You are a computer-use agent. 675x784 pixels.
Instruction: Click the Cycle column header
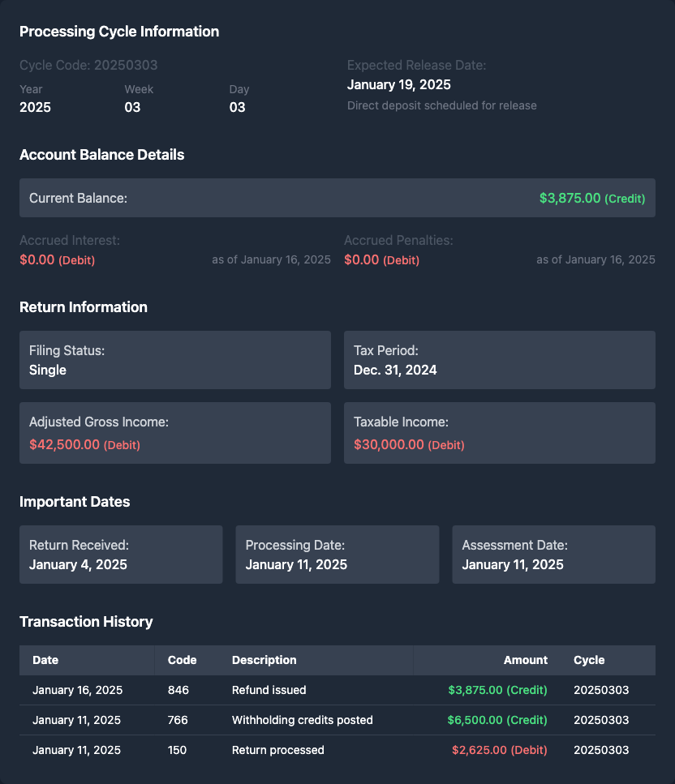[x=589, y=660]
